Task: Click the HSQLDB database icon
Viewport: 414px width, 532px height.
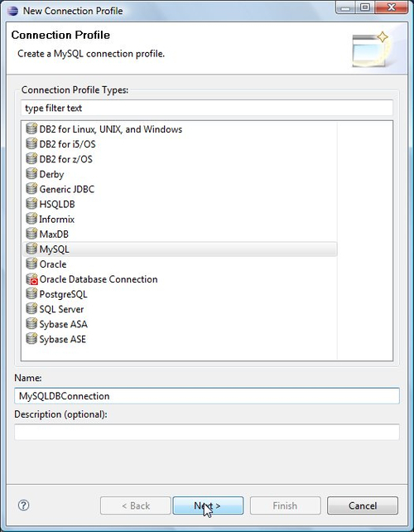Action: point(31,204)
